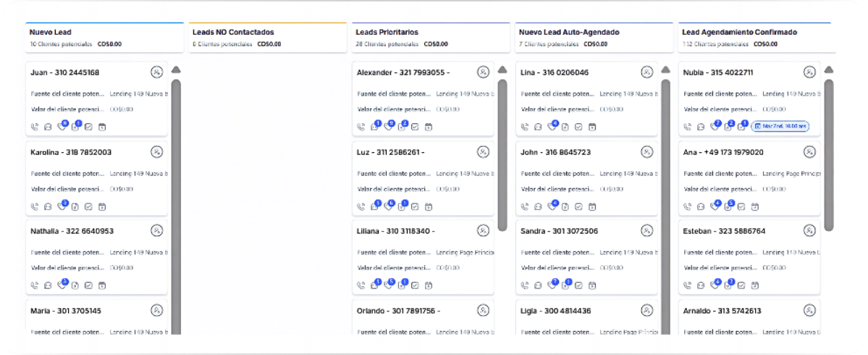Open lead card Karolina - 318 7852003
Screen dimensions: 868x355
[x=96, y=178]
